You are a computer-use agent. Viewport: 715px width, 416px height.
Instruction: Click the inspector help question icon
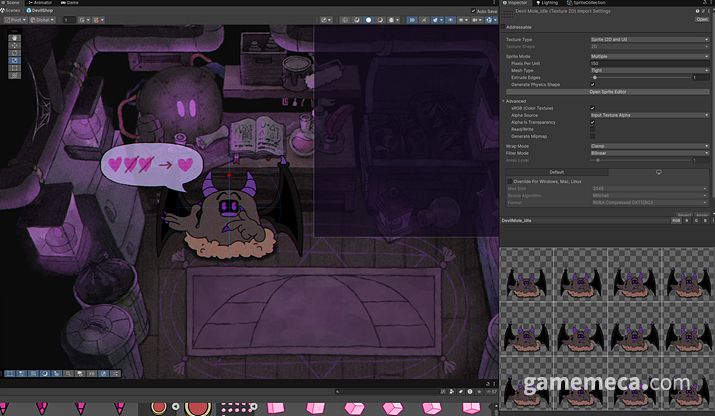pyautogui.click(x=698, y=11)
